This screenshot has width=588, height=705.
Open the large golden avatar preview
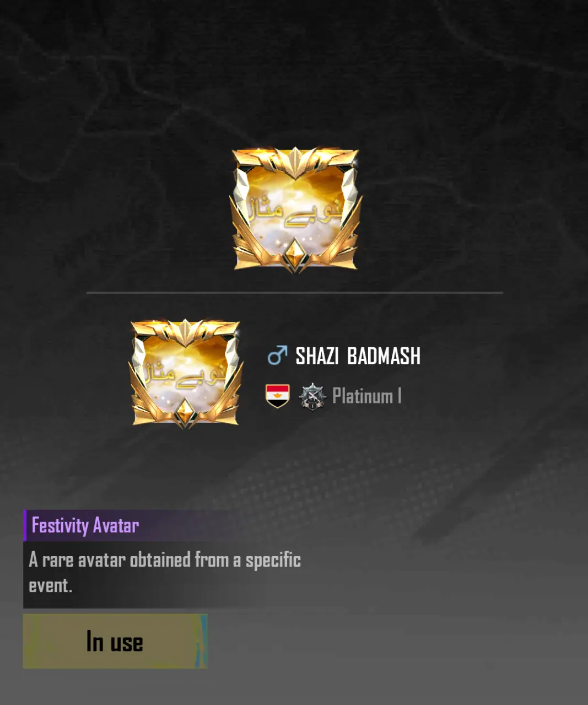[296, 210]
